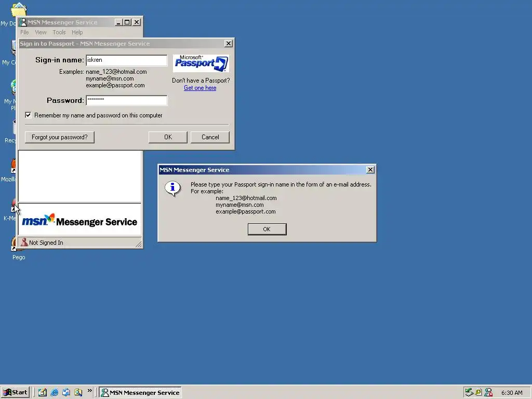The height and width of the screenshot is (399, 532).
Task: Select the My Documents desktop folder icon
Action: click(19, 9)
